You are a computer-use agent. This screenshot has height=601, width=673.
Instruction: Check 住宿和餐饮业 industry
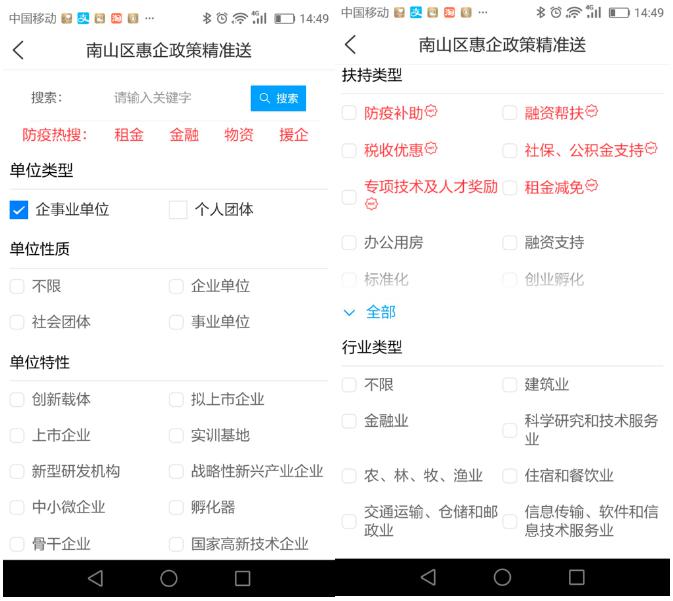click(509, 476)
